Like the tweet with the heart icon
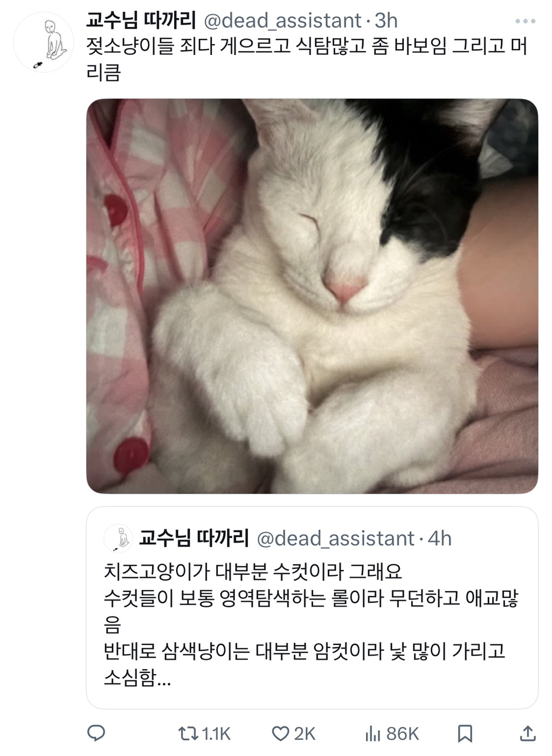 [280, 733]
